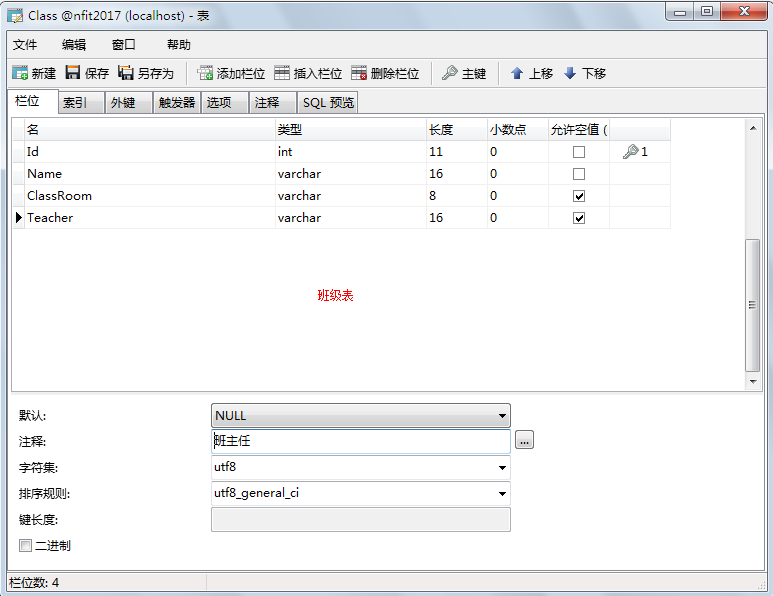Click the Key Length (键长度) field
773x596 pixels.
[x=361, y=520]
